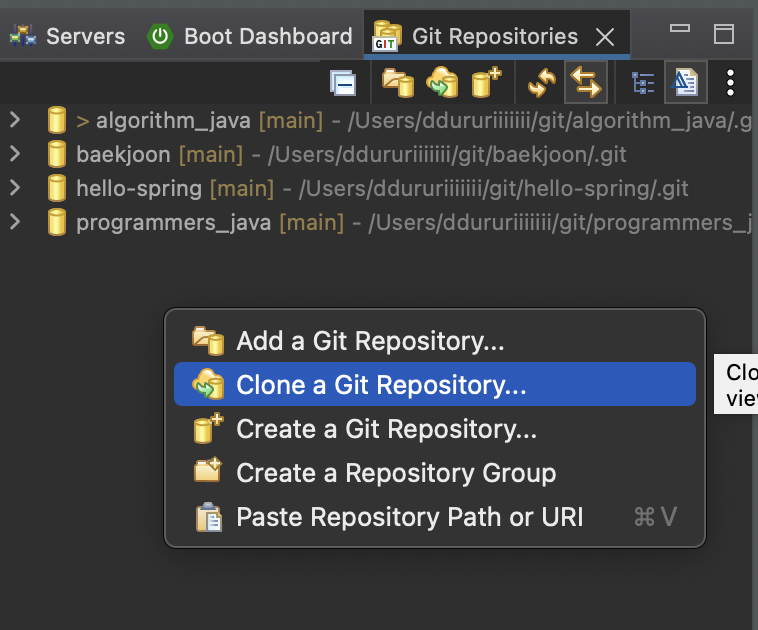Click the hello-spring repository cylinder icon
This screenshot has width=758, height=630.
click(57, 188)
